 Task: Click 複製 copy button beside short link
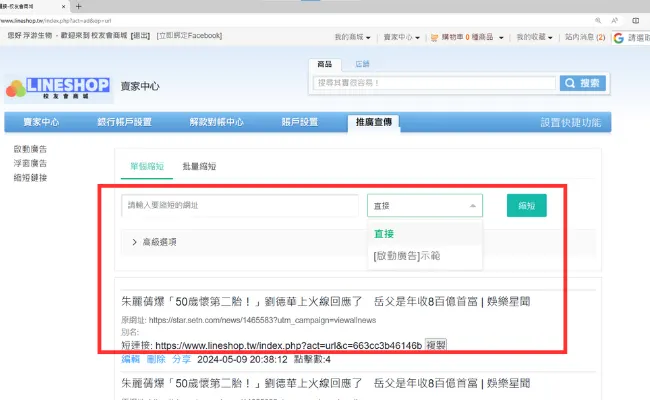pos(436,345)
